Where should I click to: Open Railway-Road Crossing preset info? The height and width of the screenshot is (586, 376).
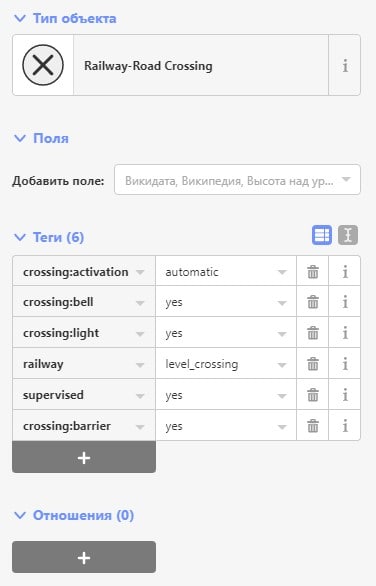pyautogui.click(x=345, y=65)
